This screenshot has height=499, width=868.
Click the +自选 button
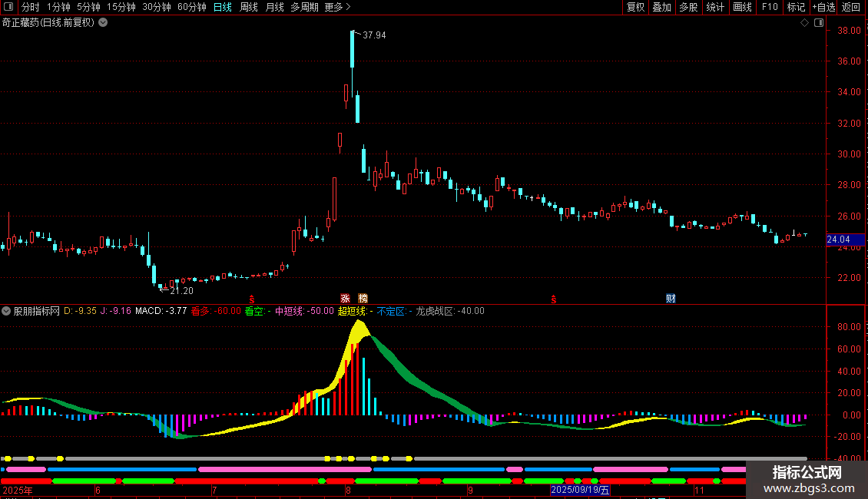click(823, 7)
